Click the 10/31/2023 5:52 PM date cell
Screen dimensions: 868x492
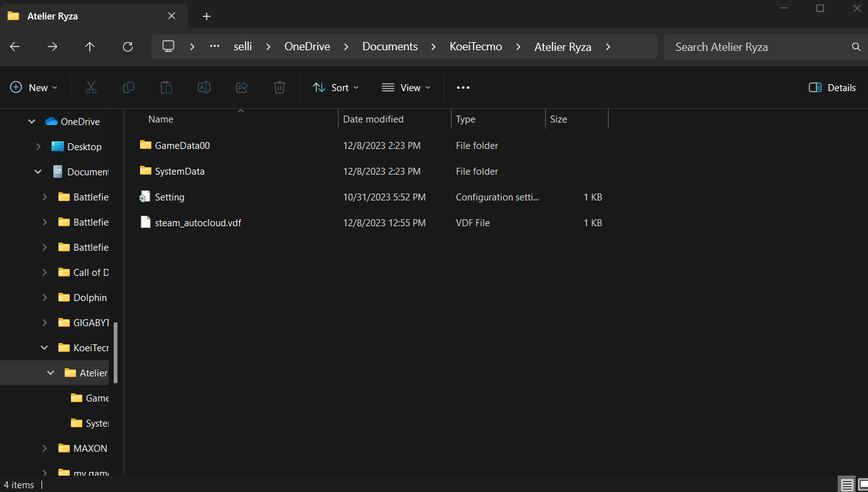tap(384, 197)
